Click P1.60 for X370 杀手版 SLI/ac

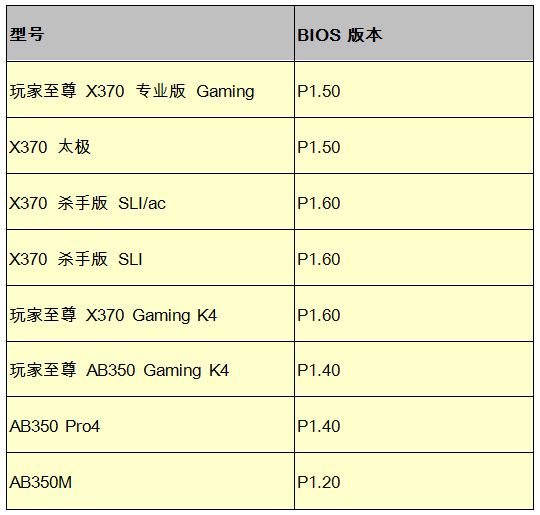click(x=319, y=203)
